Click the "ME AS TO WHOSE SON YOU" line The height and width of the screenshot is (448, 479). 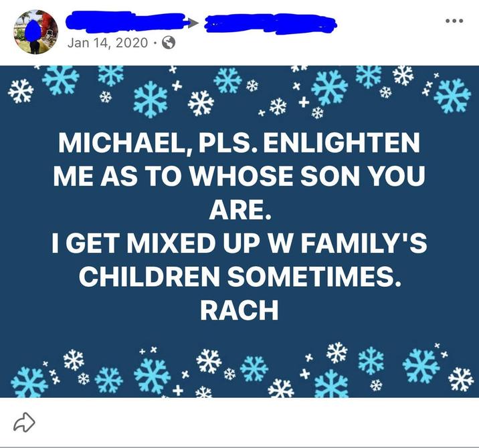tap(238, 178)
